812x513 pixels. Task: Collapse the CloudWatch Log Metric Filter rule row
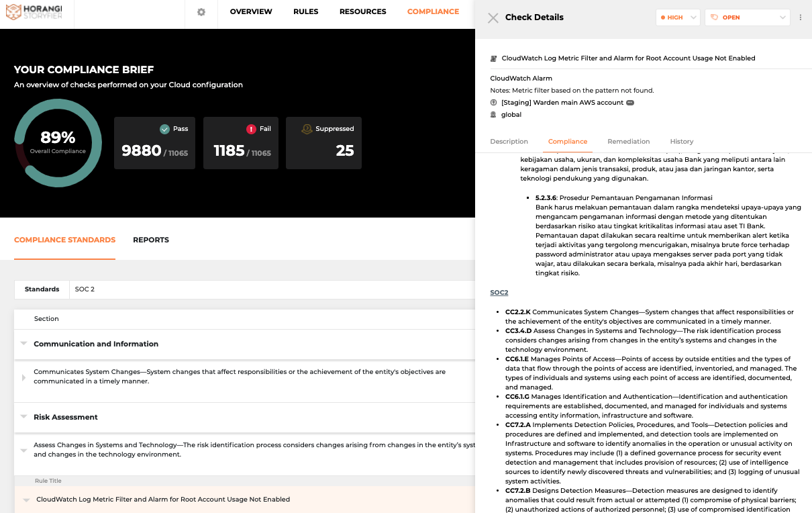(x=26, y=500)
